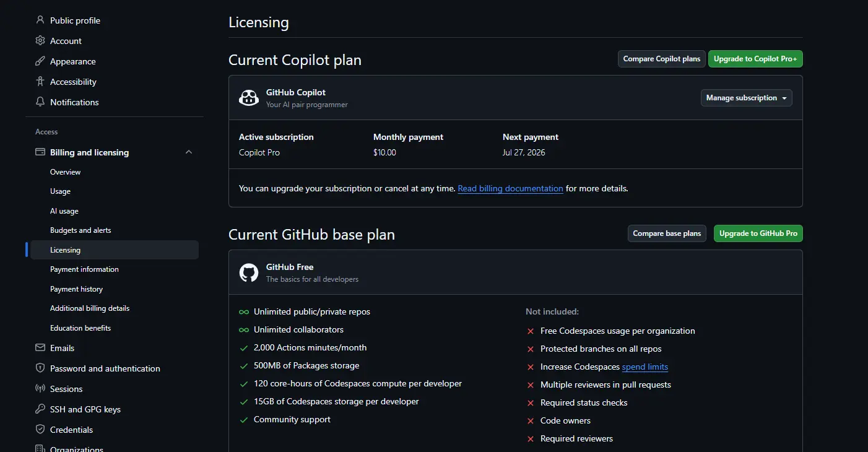Click the person icon beside Public profile
The height and width of the screenshot is (452, 868).
pos(40,20)
